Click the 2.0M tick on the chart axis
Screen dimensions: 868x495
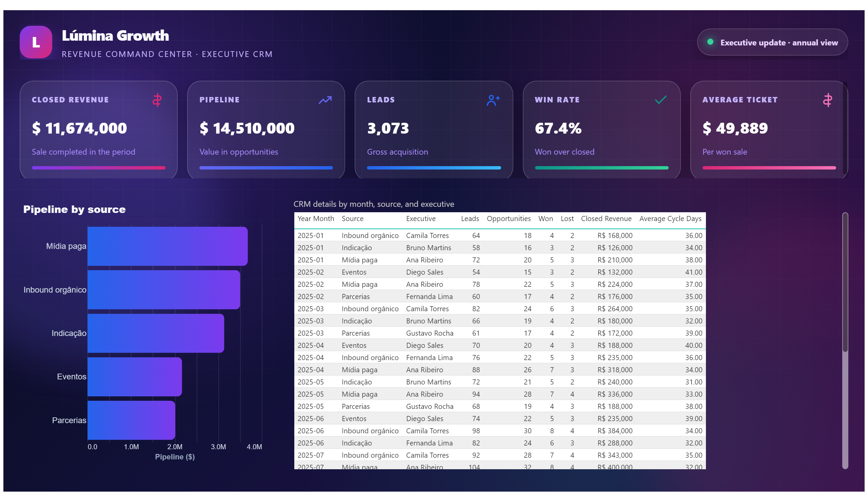tap(175, 447)
